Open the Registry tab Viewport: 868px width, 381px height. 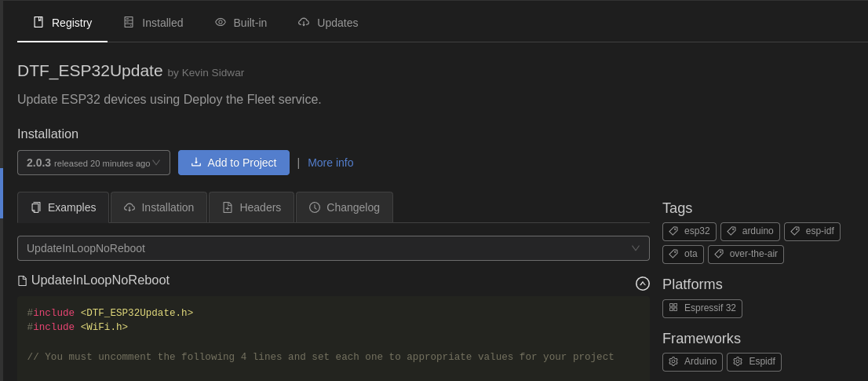[63, 23]
